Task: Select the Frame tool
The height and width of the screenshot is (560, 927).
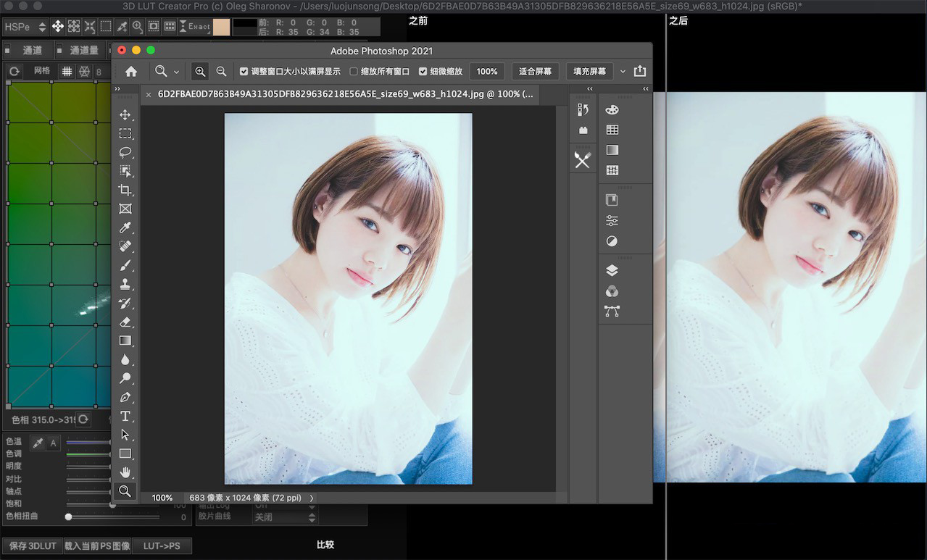Action: [125, 209]
